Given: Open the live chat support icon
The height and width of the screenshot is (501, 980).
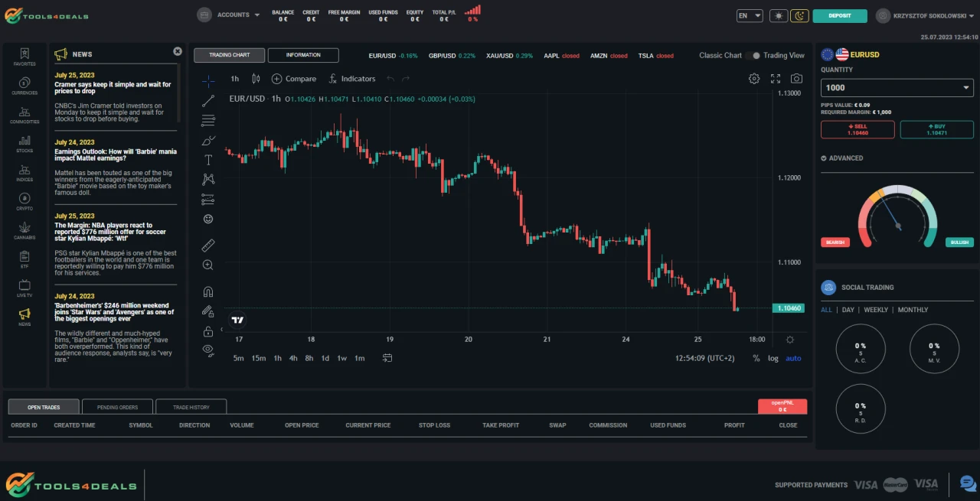Looking at the screenshot, I should [x=968, y=483].
